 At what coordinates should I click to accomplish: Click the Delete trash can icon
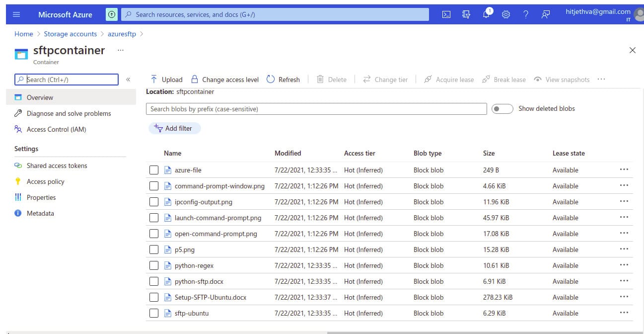point(320,80)
